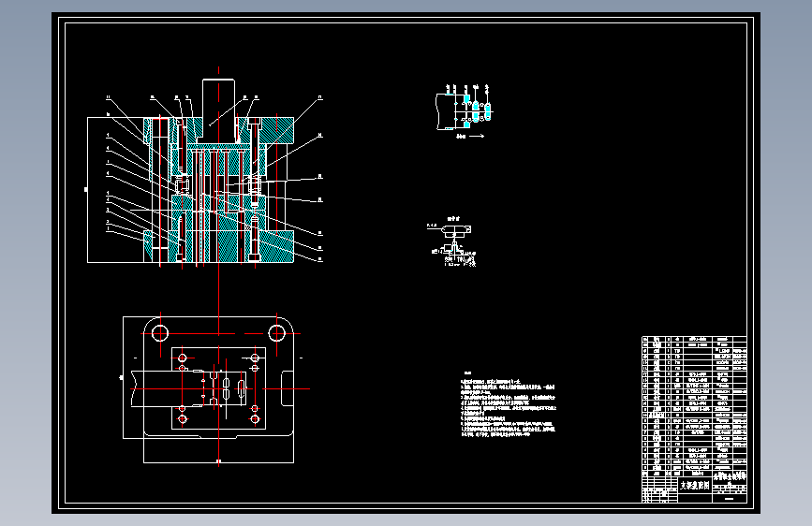812x526 pixels.
Task: Select the lower-right bolt hole in plan view
Action: (x=255, y=418)
